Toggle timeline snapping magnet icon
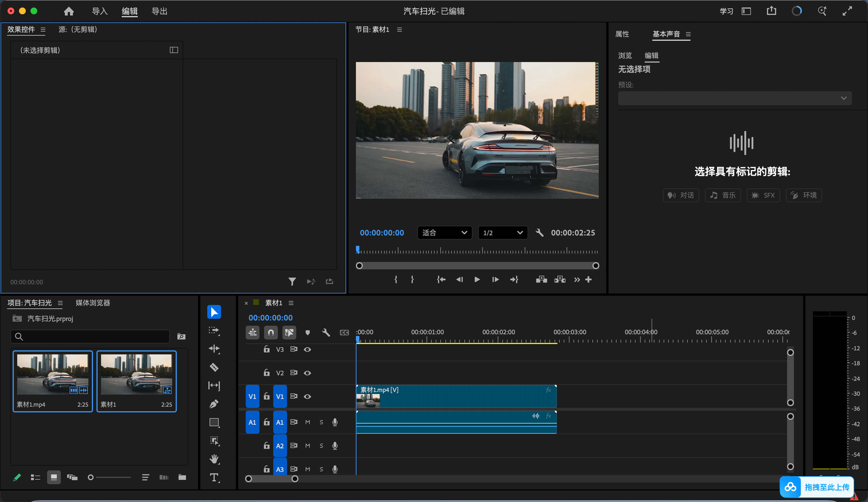 271,333
